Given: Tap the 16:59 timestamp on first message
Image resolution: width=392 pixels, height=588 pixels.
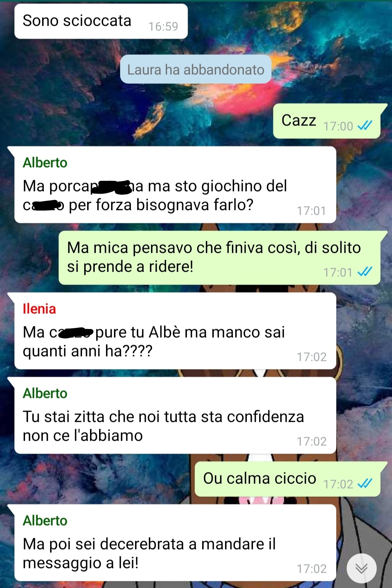Looking at the screenshot, I should pyautogui.click(x=163, y=26).
